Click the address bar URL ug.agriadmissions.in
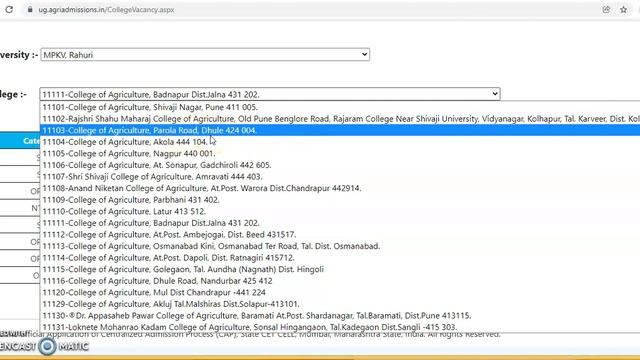640x360 pixels. point(106,9)
